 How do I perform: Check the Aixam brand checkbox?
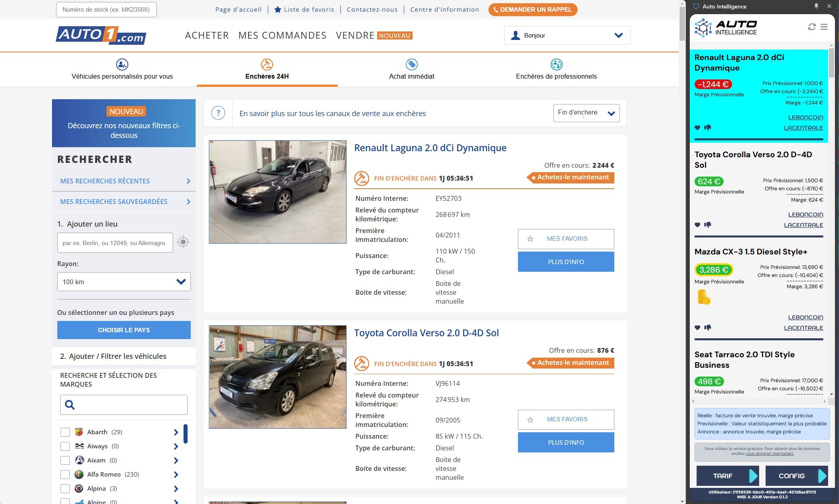point(65,460)
